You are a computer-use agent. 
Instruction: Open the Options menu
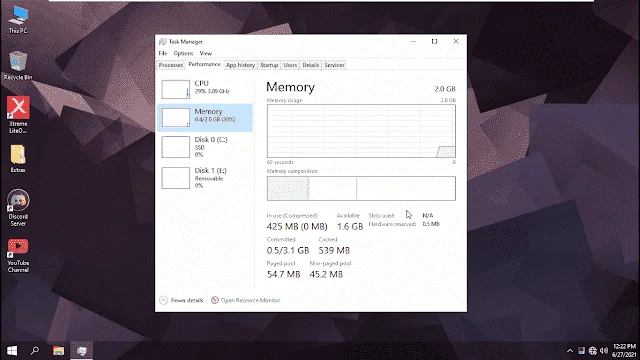point(183,53)
